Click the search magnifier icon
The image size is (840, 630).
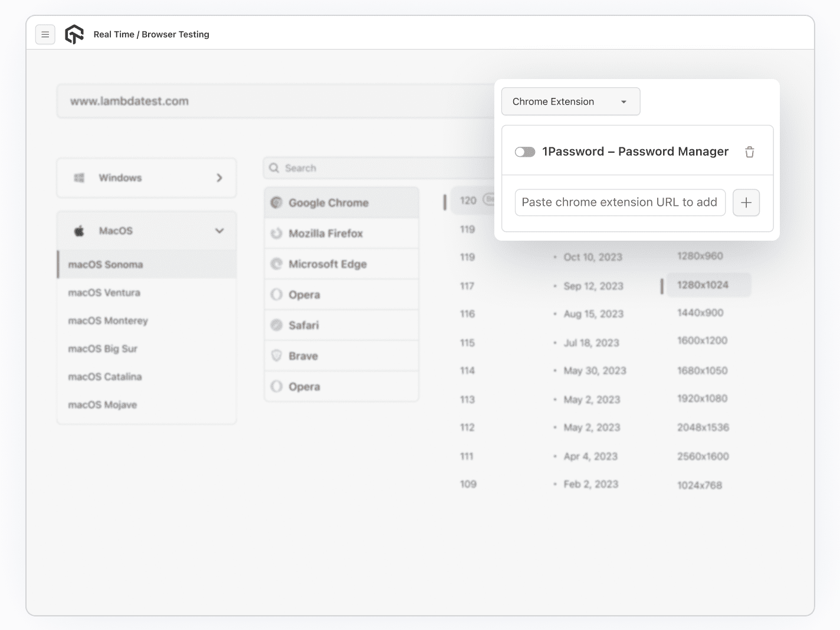pos(274,168)
